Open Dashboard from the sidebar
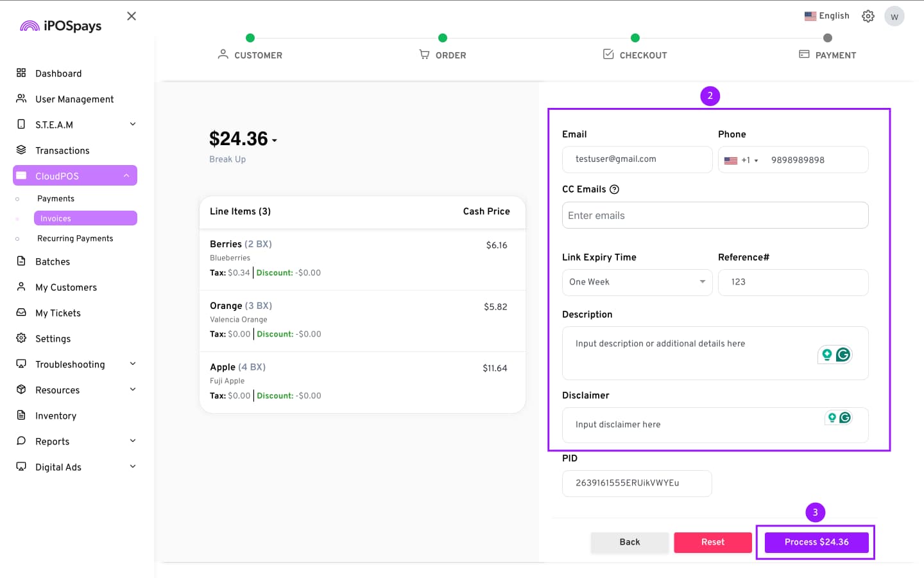 (58, 73)
